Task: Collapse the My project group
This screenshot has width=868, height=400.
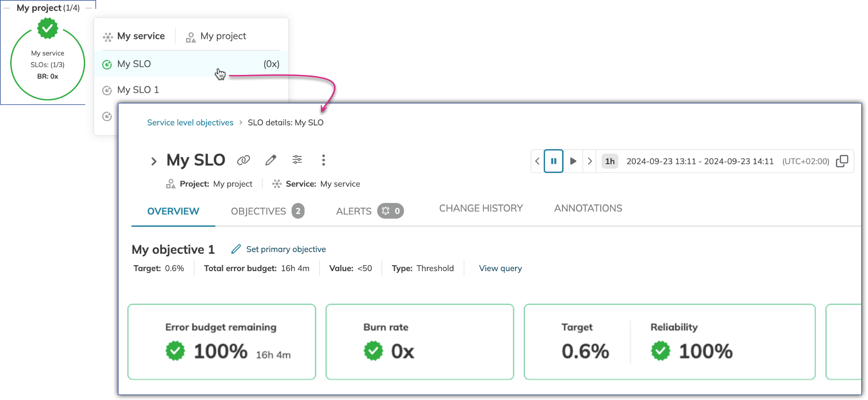Action: (x=6, y=8)
